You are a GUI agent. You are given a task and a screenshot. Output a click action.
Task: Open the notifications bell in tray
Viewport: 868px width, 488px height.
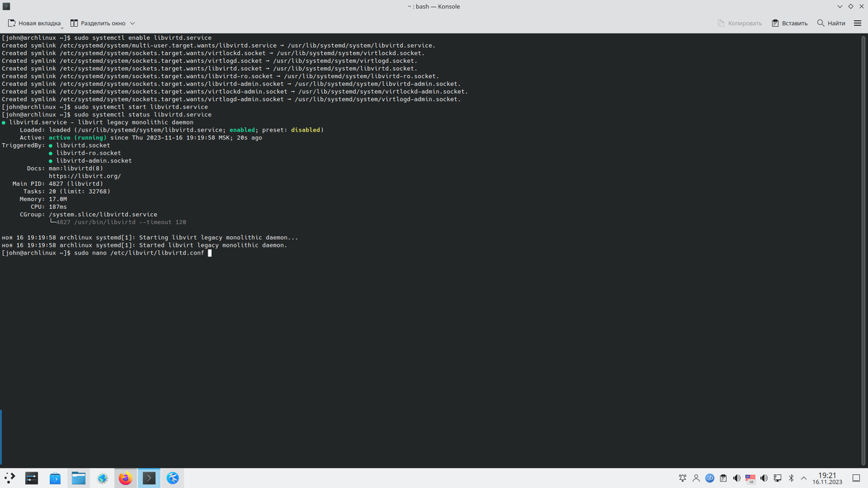point(683,478)
